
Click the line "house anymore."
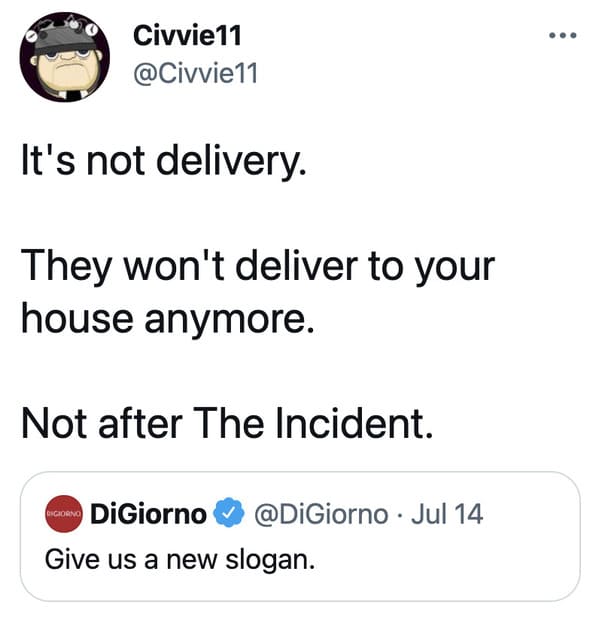(x=168, y=320)
